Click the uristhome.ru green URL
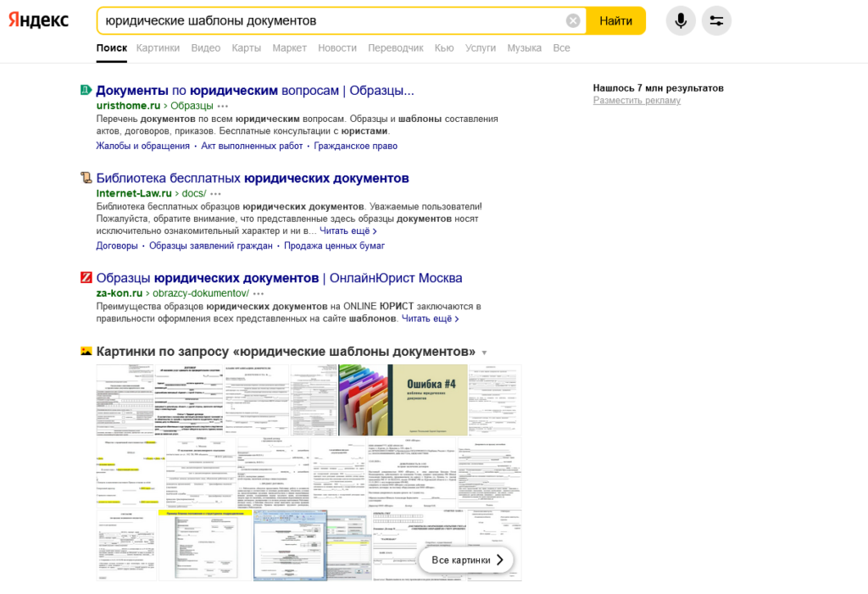This screenshot has height=594, width=868. click(129, 106)
